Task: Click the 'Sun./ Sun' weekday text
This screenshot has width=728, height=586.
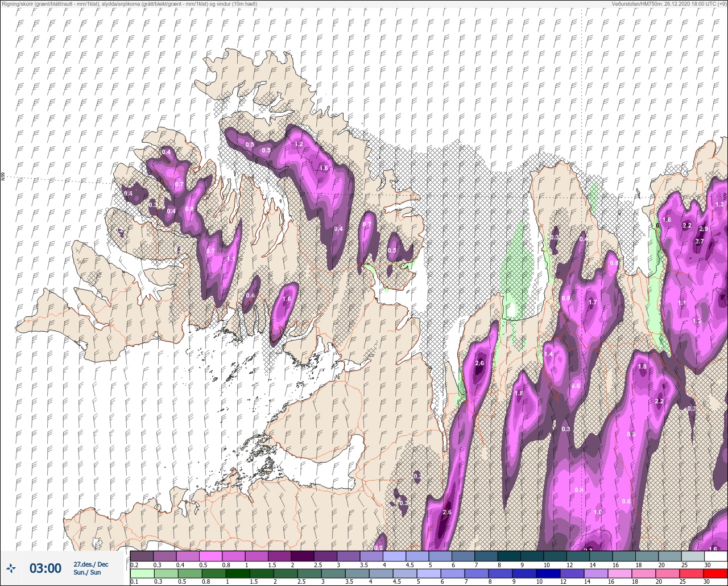Action: pos(88,572)
